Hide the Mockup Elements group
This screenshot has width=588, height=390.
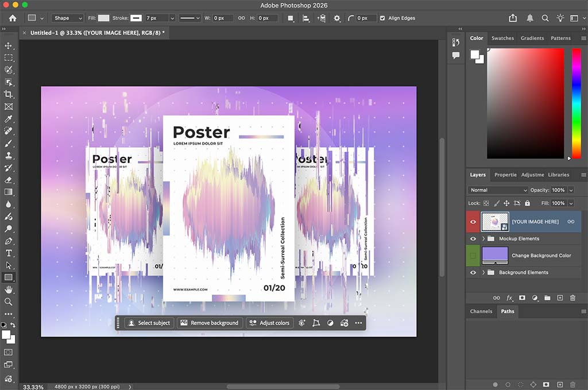coord(473,238)
